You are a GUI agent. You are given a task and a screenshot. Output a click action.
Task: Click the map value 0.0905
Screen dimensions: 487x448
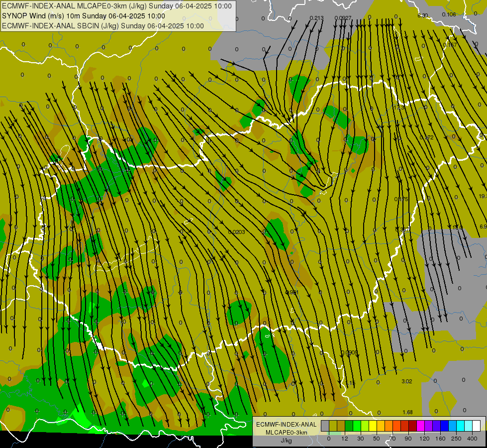(349, 352)
